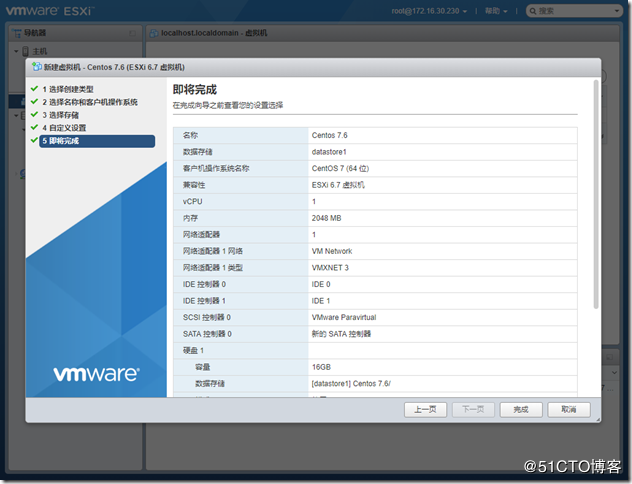Click the VMware ESXi logo
The width and height of the screenshot is (632, 484).
tap(49, 10)
